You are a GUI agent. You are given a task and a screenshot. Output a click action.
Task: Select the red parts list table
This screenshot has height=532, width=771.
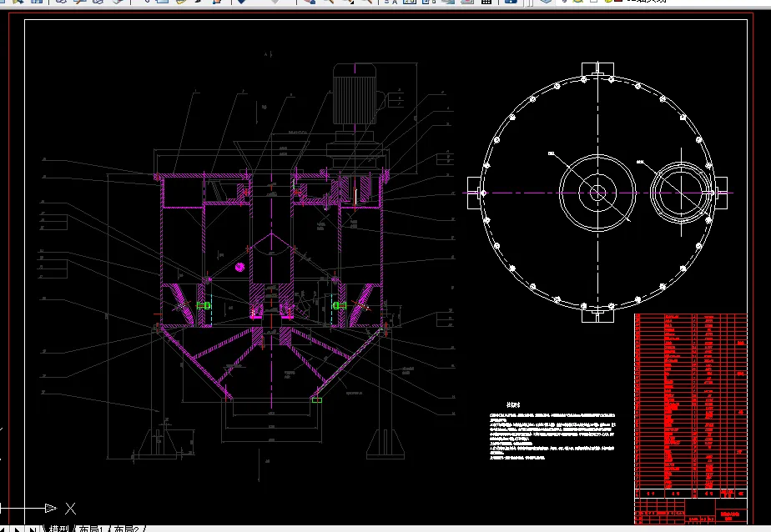click(x=691, y=405)
